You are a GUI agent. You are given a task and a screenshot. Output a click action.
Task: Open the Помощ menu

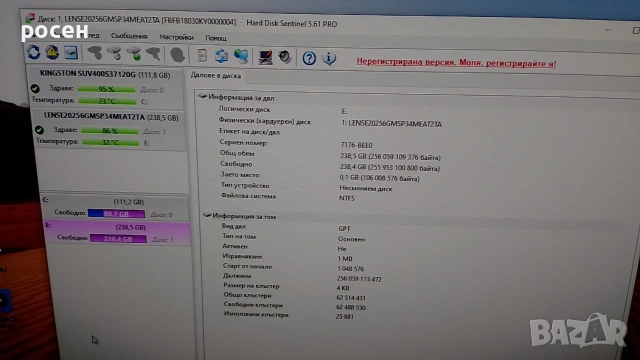point(216,38)
